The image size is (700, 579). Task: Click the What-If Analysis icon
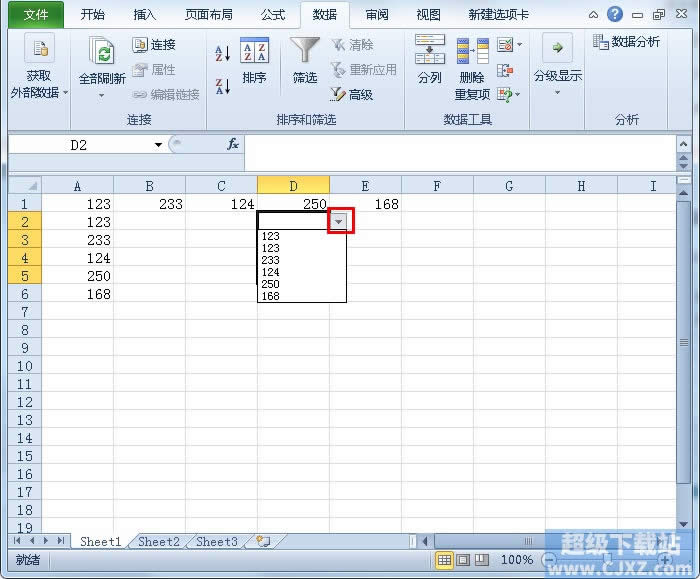pos(505,94)
